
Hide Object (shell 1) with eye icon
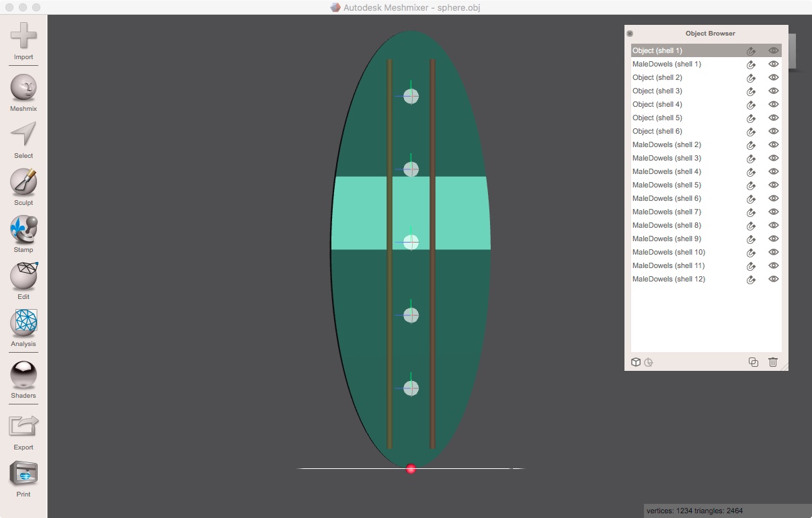point(774,50)
